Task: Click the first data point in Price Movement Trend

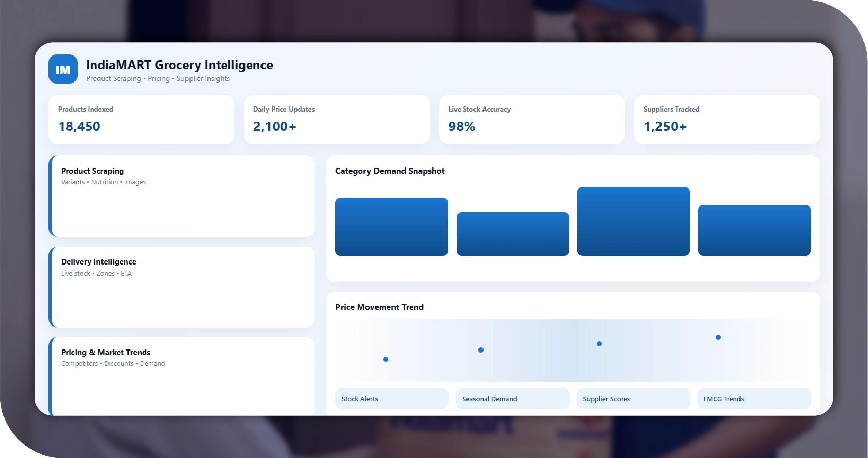Action: pos(386,360)
